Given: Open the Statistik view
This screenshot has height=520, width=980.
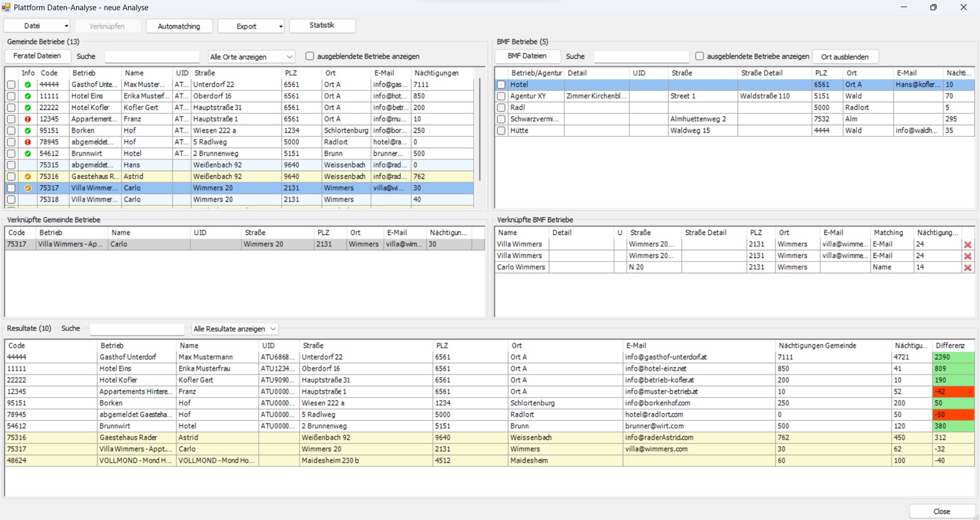Looking at the screenshot, I should pyautogui.click(x=322, y=26).
